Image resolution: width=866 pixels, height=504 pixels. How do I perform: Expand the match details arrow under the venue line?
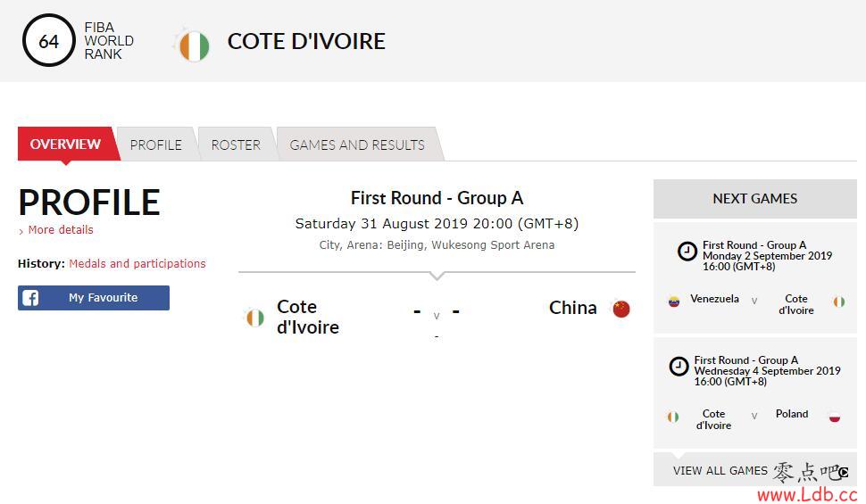point(437,275)
